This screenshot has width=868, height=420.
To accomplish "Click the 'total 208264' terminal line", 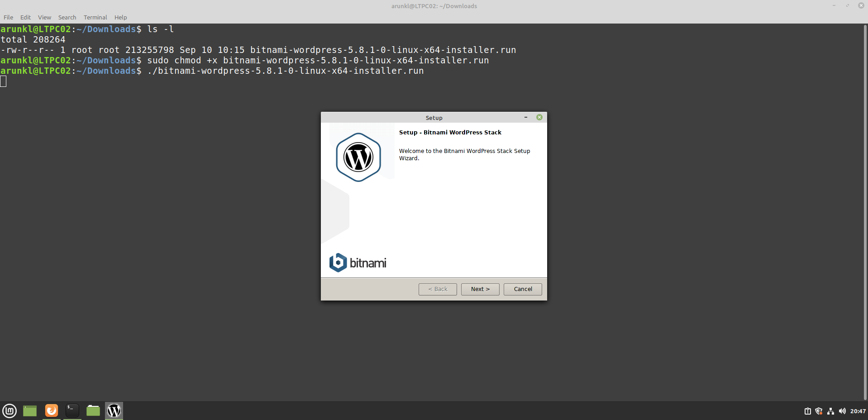I will point(33,40).
